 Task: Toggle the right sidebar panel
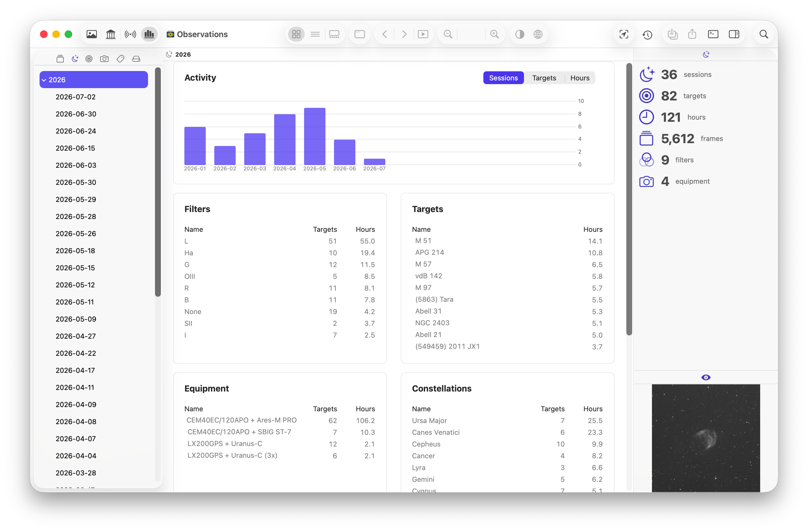point(734,34)
